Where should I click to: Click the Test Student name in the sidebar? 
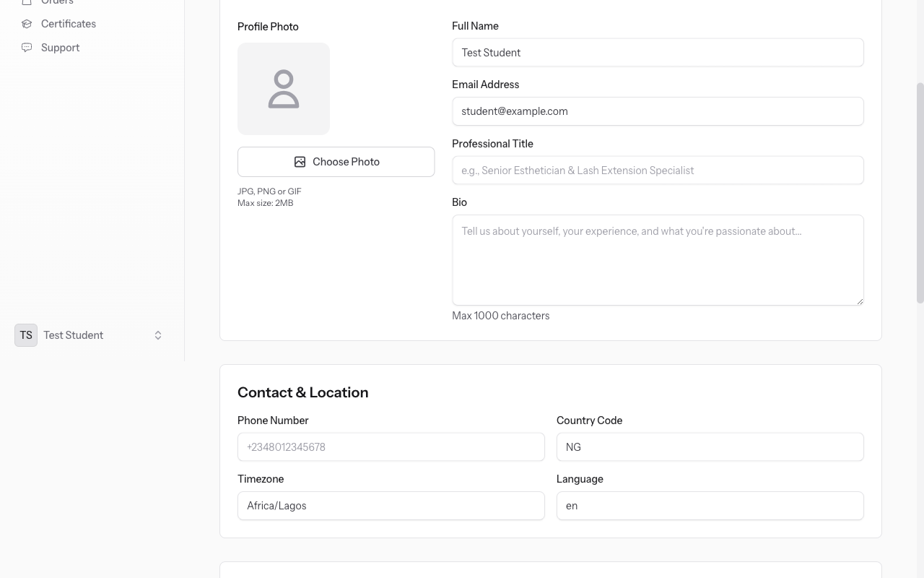pos(73,335)
